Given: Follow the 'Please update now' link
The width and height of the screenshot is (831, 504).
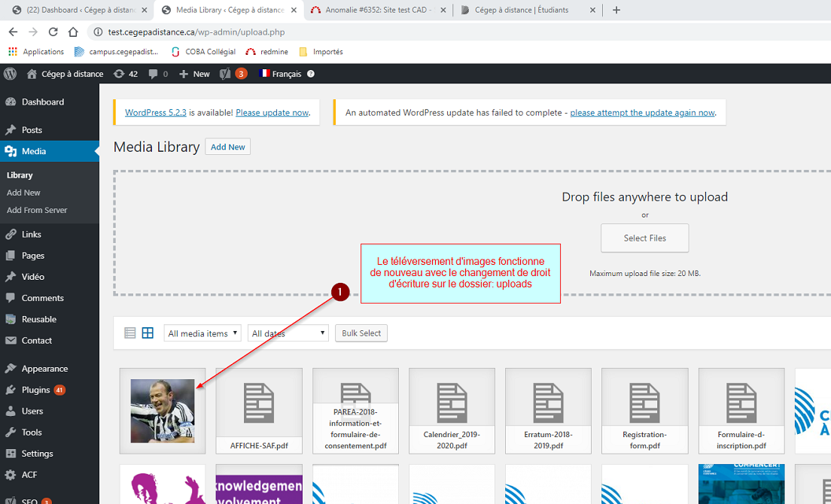Looking at the screenshot, I should 272,113.
